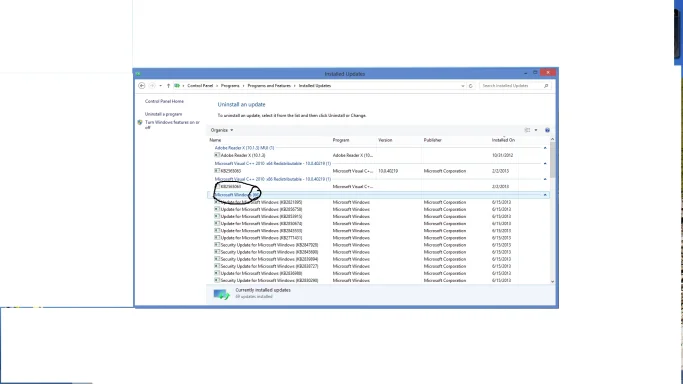
Task: Select Security Update for Microsoft Windows (KB2847928)
Action: (x=269, y=245)
